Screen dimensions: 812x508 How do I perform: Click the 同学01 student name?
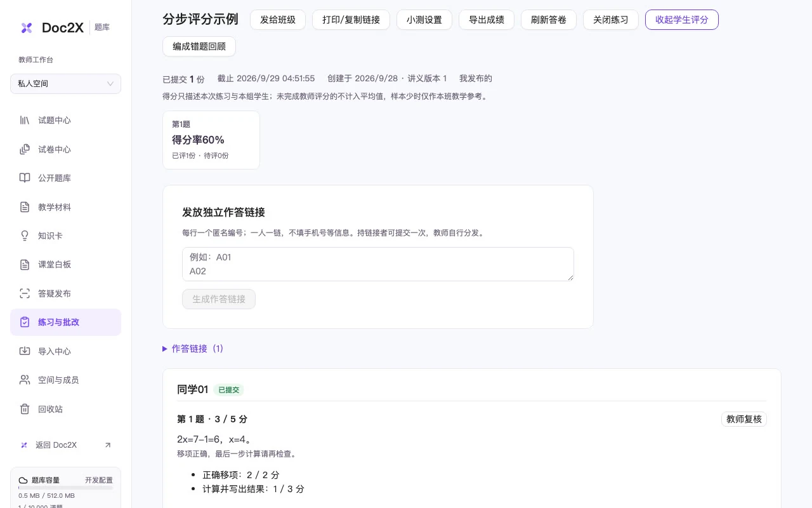pyautogui.click(x=193, y=389)
